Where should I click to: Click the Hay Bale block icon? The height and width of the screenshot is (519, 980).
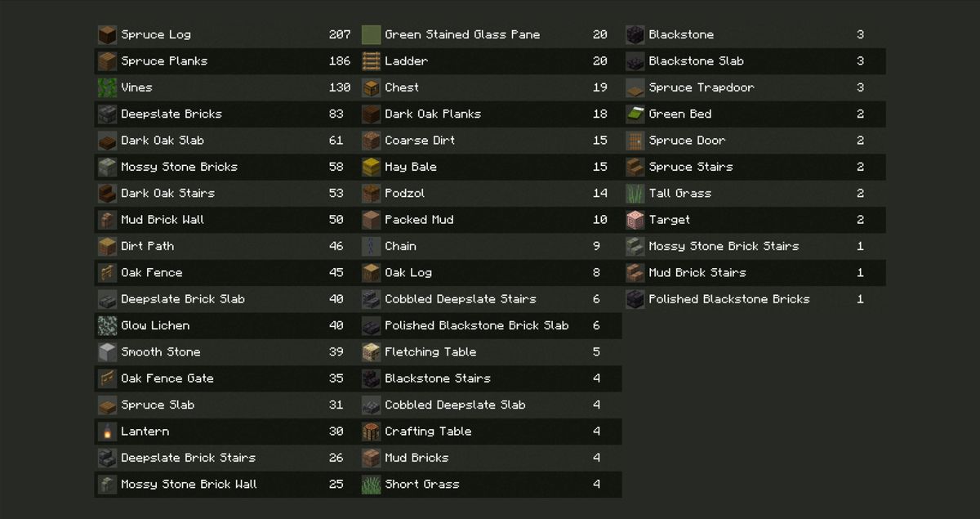[372, 167]
